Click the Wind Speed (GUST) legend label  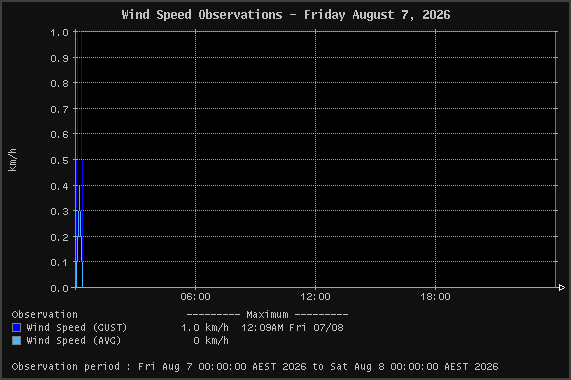point(76,328)
